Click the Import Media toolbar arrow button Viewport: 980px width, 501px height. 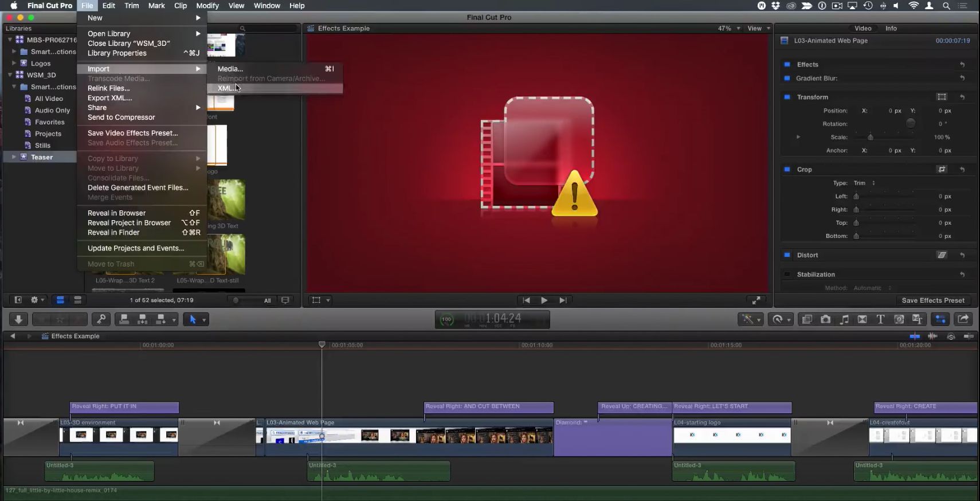pyautogui.click(x=18, y=319)
